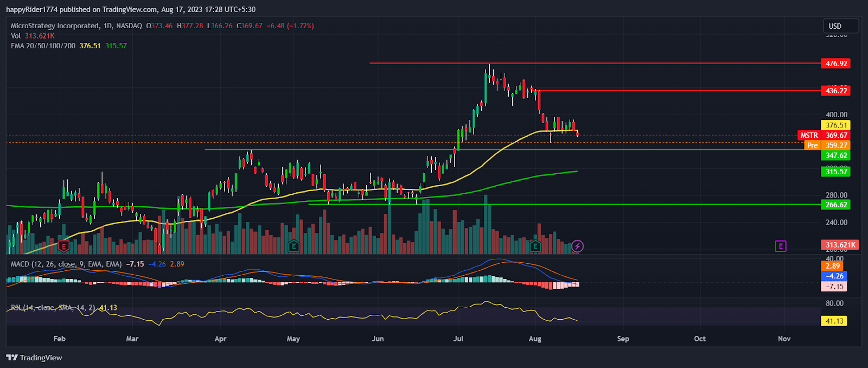The height and width of the screenshot is (368, 868).
Task: Click the -6.48 (-1.72%) change value
Action: coord(290,26)
